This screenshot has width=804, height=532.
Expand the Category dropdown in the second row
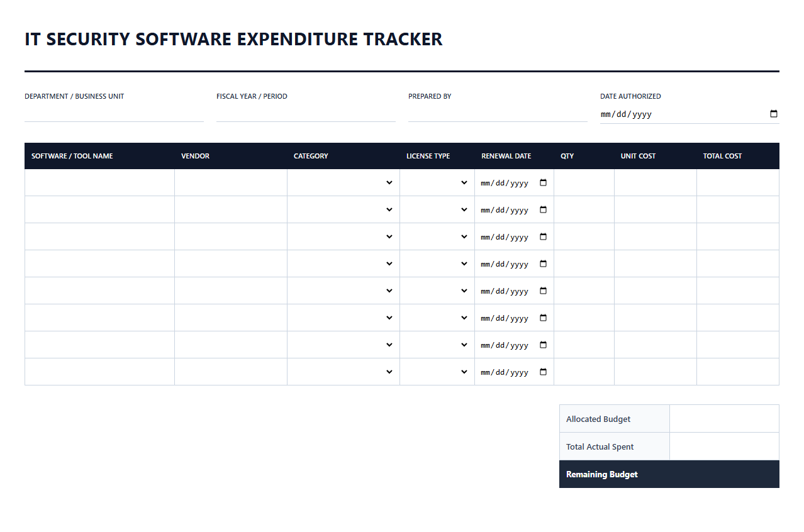[343, 209]
